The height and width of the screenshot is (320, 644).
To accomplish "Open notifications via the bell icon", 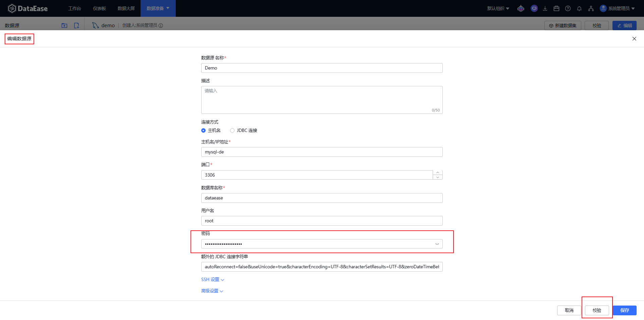I will pyautogui.click(x=579, y=8).
